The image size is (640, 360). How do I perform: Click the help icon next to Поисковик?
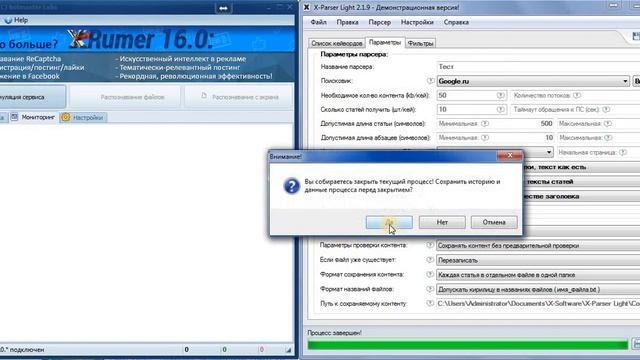pyautogui.click(x=430, y=81)
